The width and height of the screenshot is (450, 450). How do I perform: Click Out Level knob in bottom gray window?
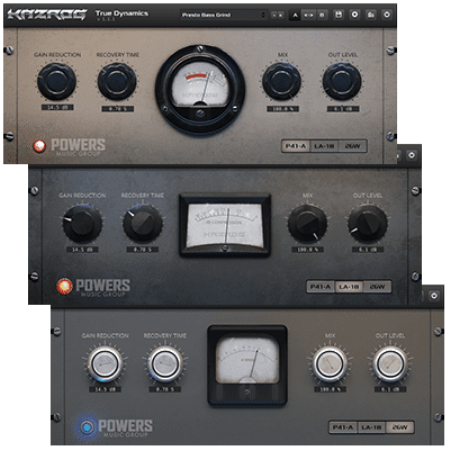click(390, 364)
